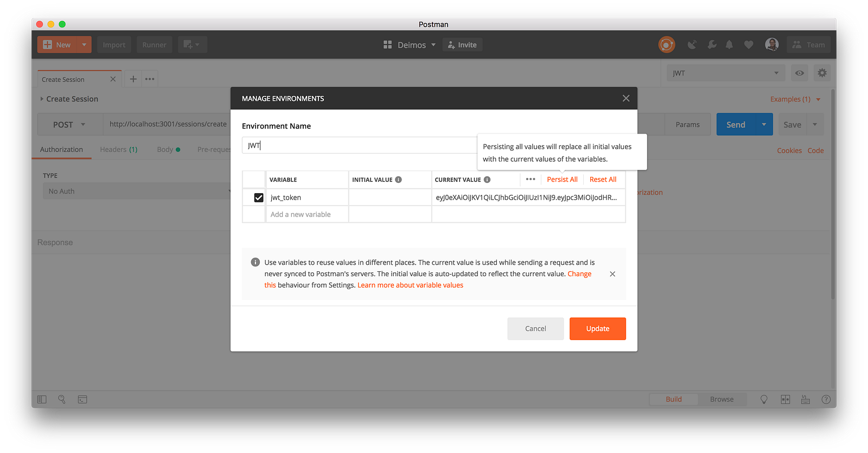Click the manage environments gear icon

(822, 73)
